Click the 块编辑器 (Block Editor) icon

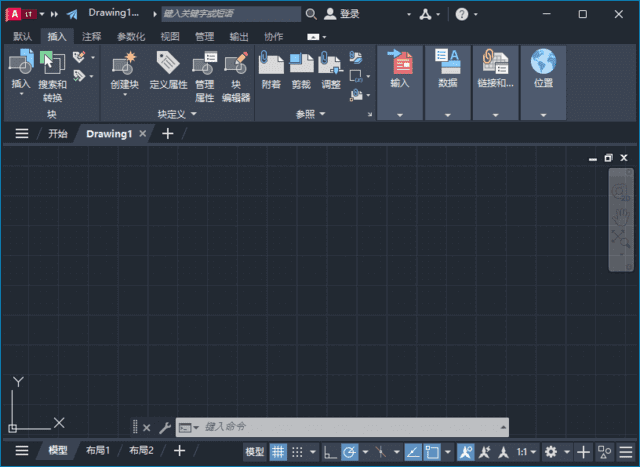click(236, 64)
